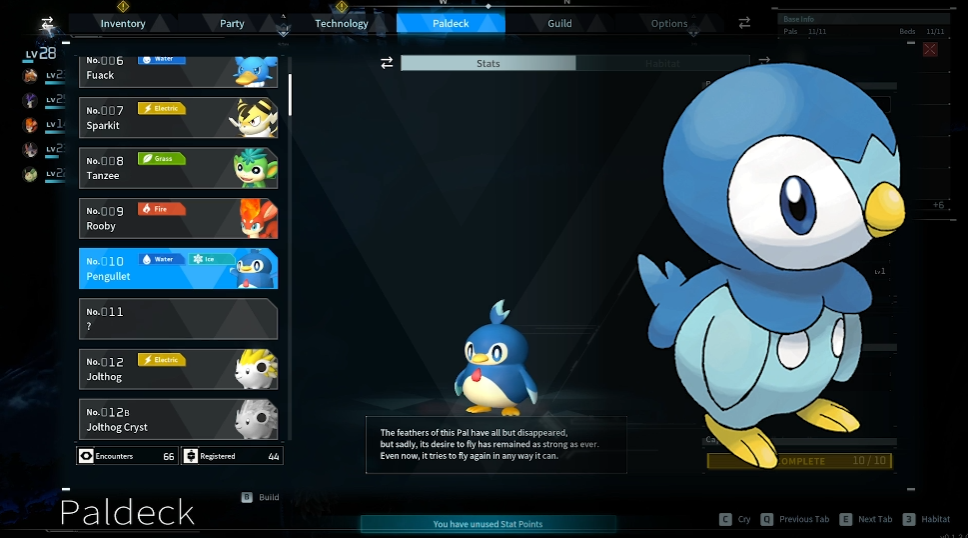Image resolution: width=968 pixels, height=538 pixels.
Task: Click Rooby's fire fox portrait icon
Action: 258,218
